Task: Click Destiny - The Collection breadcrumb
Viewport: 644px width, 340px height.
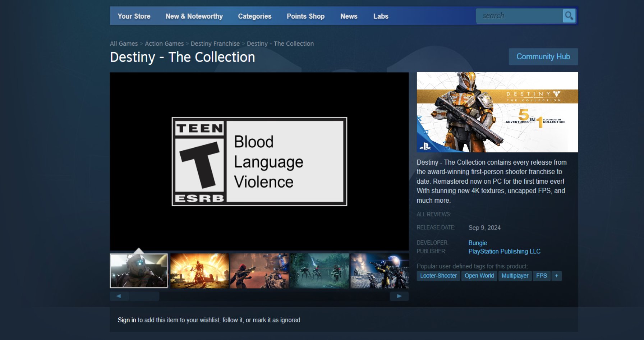Action: point(280,43)
